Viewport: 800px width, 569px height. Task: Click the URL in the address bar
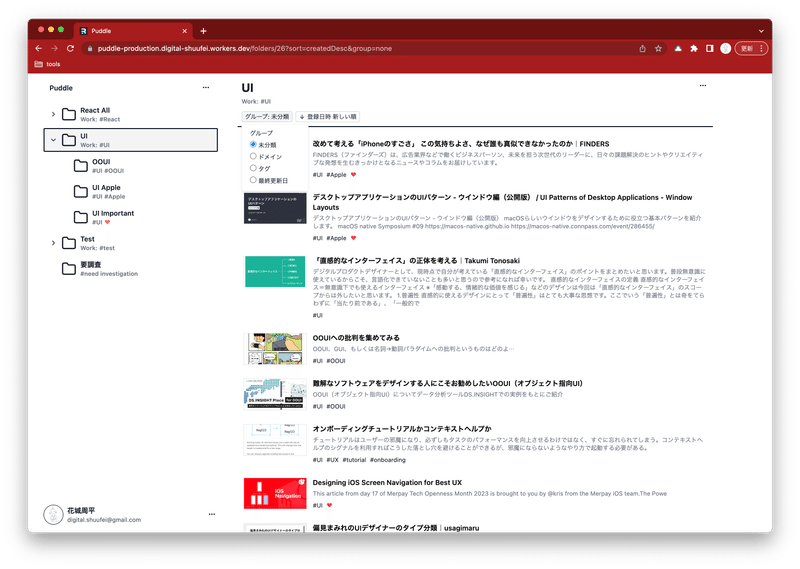click(x=245, y=48)
